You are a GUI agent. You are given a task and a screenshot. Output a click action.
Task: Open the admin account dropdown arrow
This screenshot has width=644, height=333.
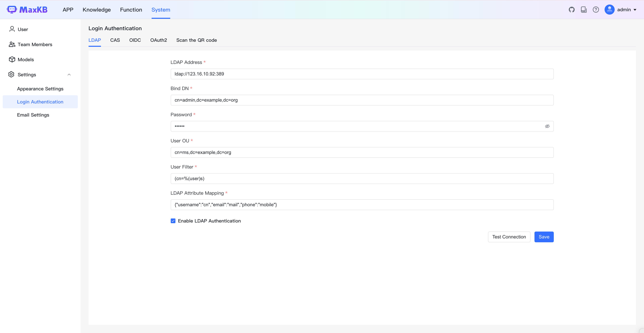pyautogui.click(x=635, y=10)
